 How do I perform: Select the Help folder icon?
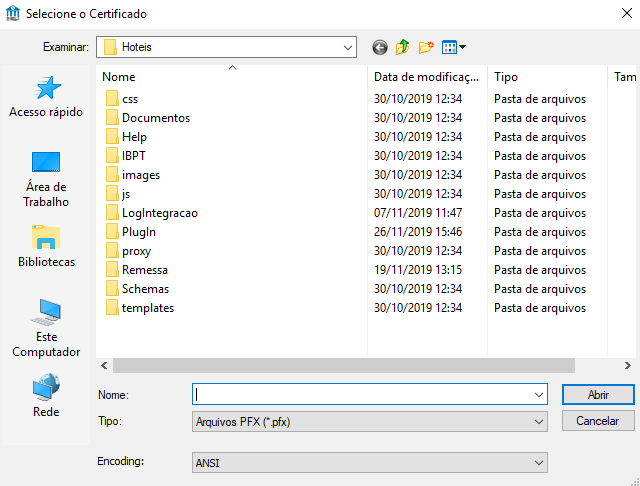112,137
